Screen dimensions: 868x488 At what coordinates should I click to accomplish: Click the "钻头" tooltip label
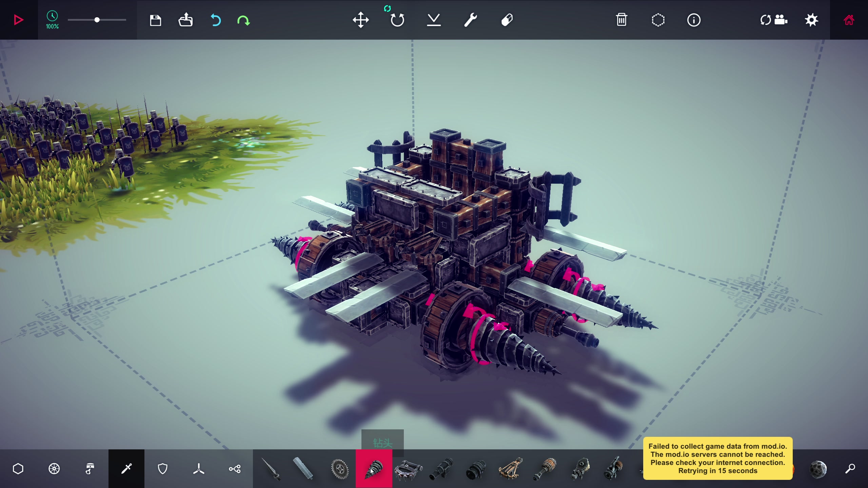[x=382, y=443]
